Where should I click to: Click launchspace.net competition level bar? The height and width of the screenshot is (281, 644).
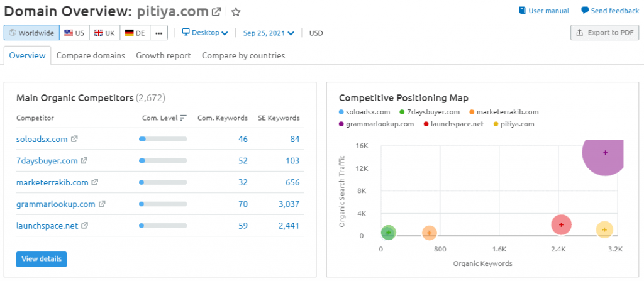[x=163, y=226]
